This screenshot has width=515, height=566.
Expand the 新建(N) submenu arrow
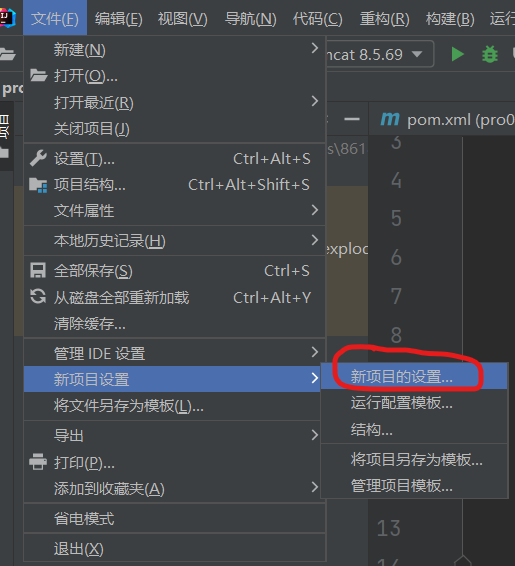tap(315, 48)
